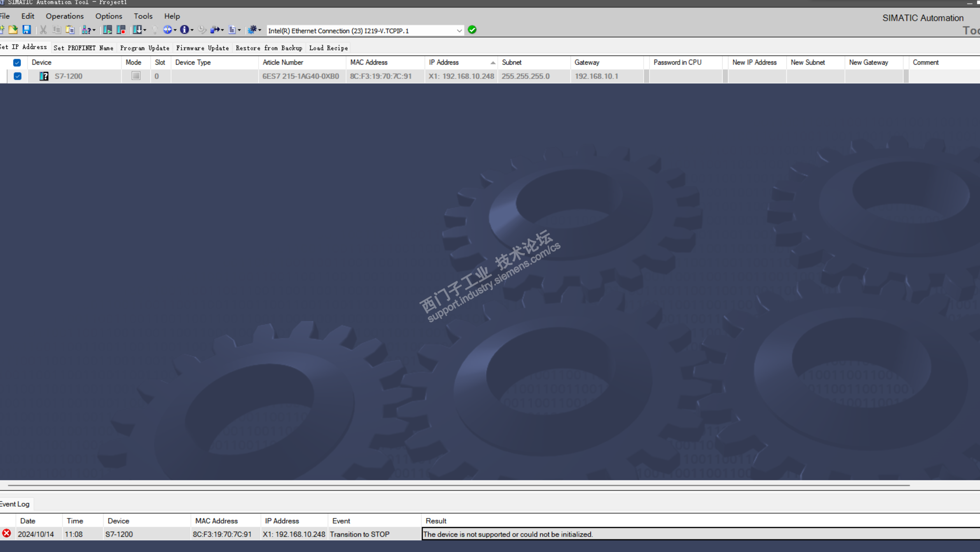Open the Operations menu
The image size is (980, 552).
tap(65, 16)
